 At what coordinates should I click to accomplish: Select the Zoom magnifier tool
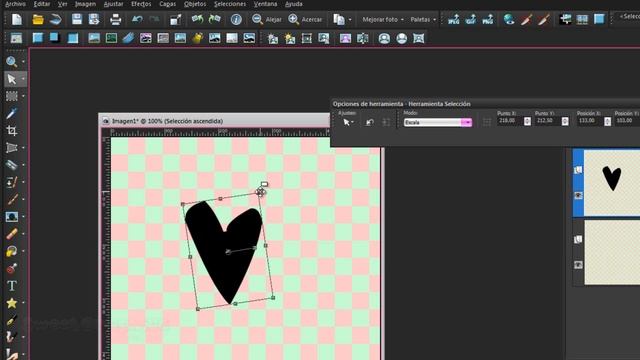tap(11, 61)
